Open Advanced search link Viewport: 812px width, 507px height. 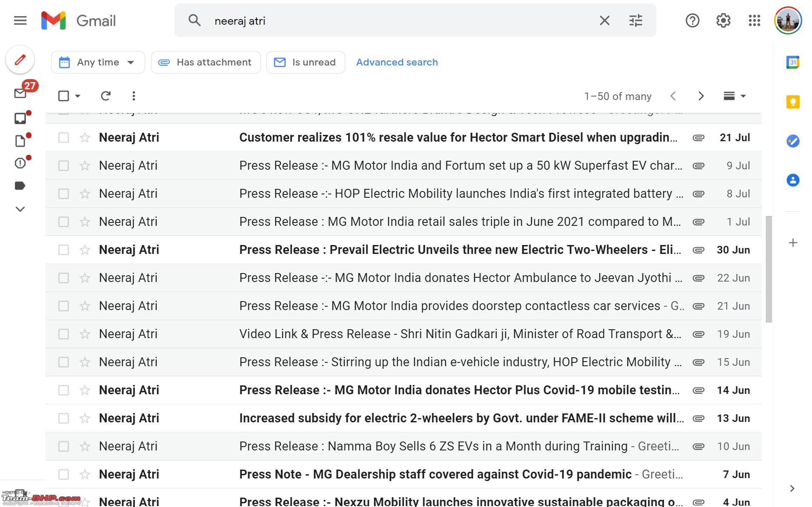click(397, 63)
